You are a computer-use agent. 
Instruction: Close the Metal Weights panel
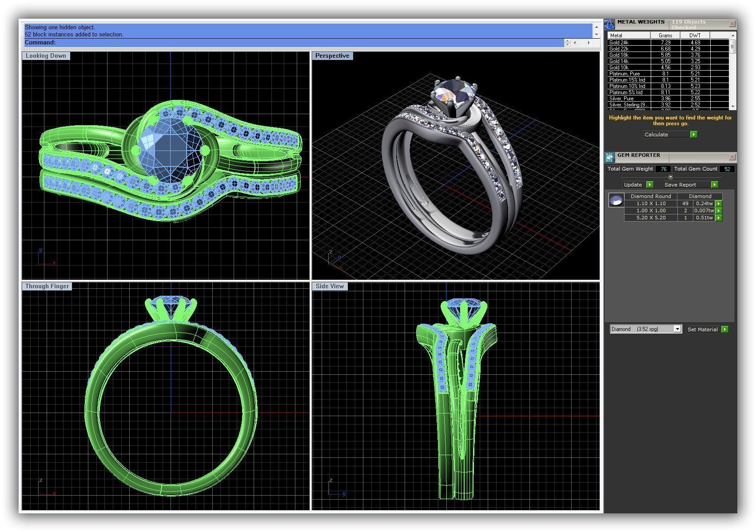[732, 24]
